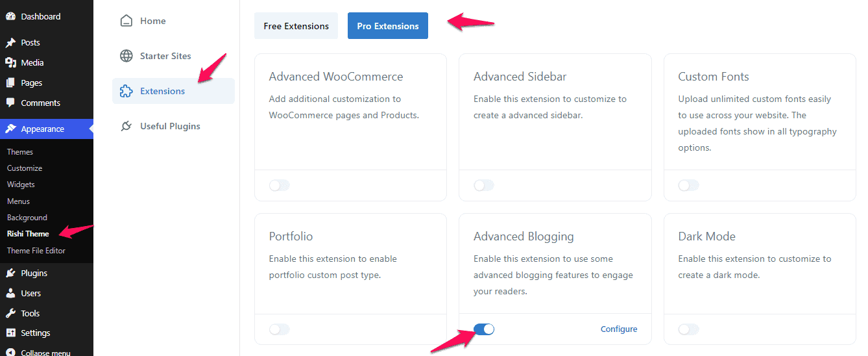
Task: Click the Posts pushpin icon
Action: click(x=10, y=43)
